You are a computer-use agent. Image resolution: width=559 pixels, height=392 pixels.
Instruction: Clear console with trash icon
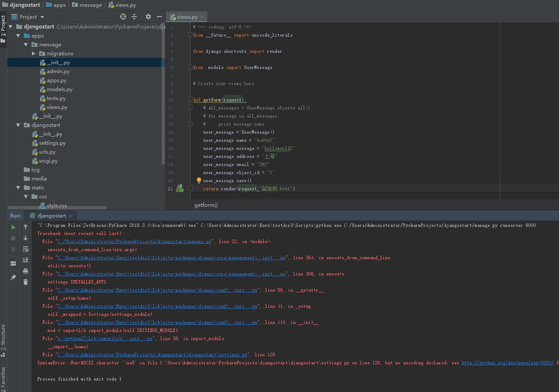[26, 282]
